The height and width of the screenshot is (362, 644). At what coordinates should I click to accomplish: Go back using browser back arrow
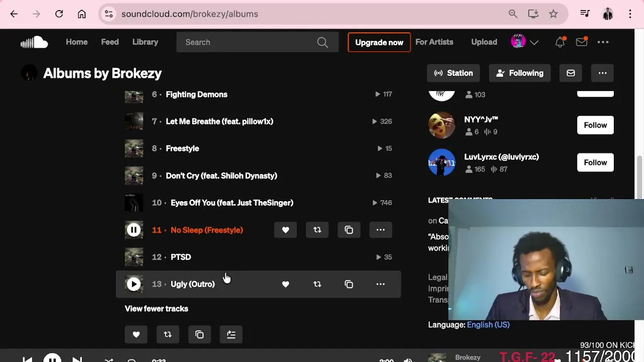coord(14,14)
